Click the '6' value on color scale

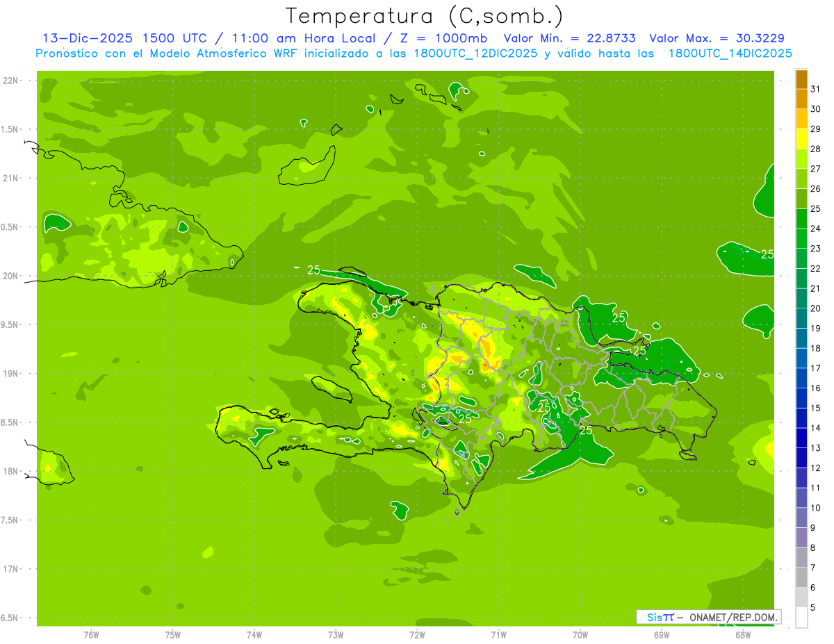click(813, 588)
